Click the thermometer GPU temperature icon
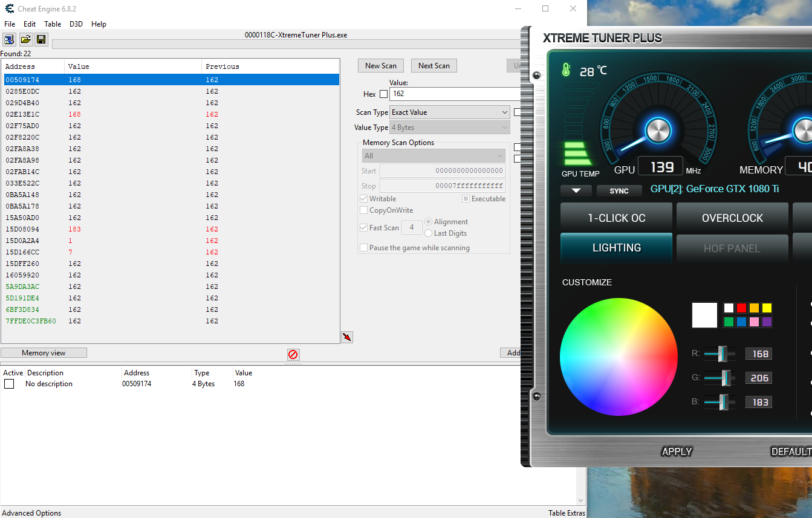The image size is (812, 518). click(566, 70)
